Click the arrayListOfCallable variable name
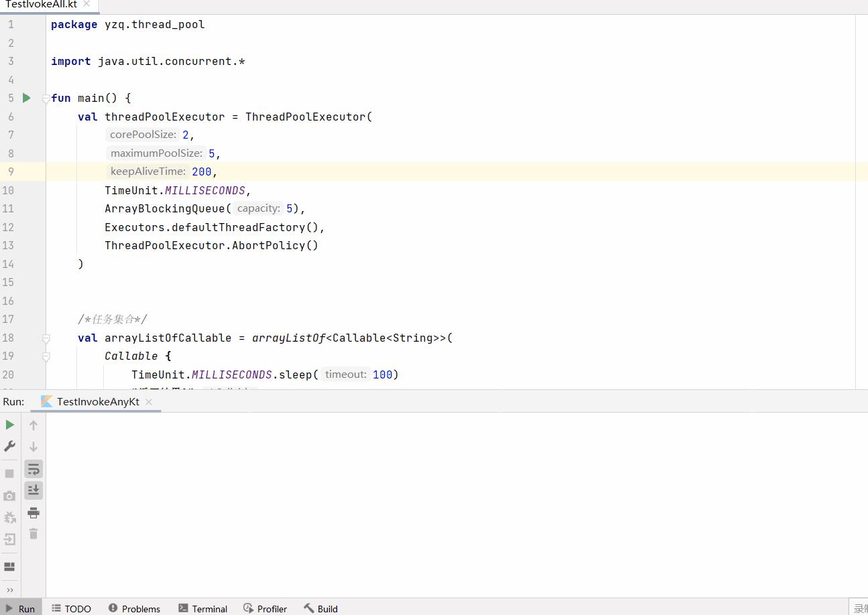Image resolution: width=868 pixels, height=615 pixels. click(168, 338)
